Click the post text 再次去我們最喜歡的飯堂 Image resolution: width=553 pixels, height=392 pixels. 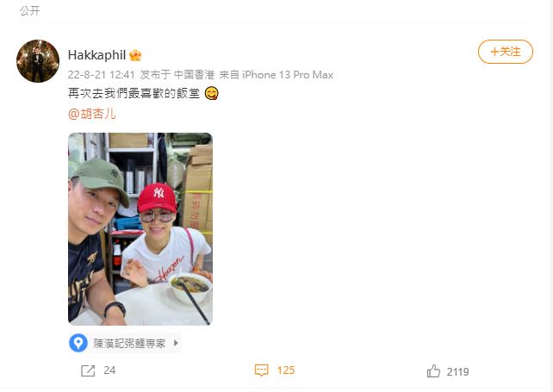(134, 93)
